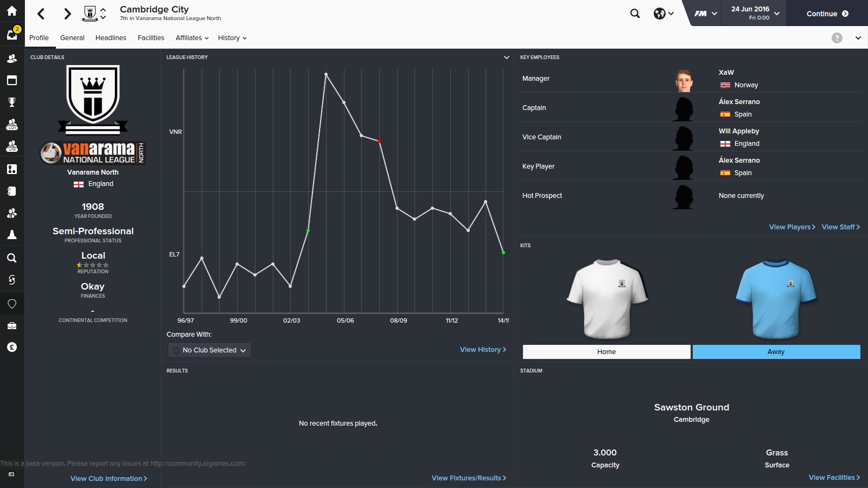Open the U21 squad icon

[x=12, y=125]
